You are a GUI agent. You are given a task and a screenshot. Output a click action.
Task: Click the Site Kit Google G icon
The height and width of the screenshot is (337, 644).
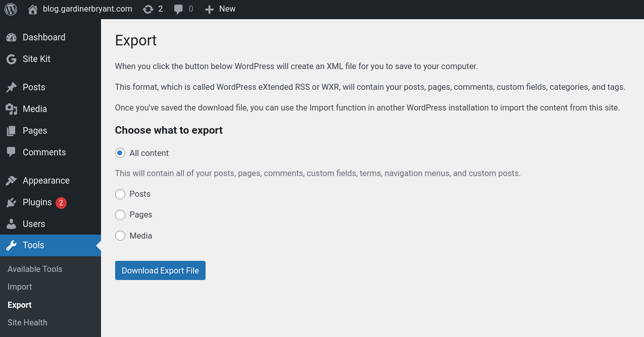pyautogui.click(x=11, y=59)
